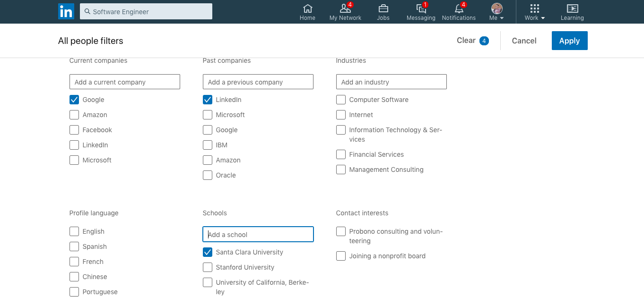Clear all 4 filters
The width and height of the screenshot is (644, 297).
pyautogui.click(x=472, y=41)
